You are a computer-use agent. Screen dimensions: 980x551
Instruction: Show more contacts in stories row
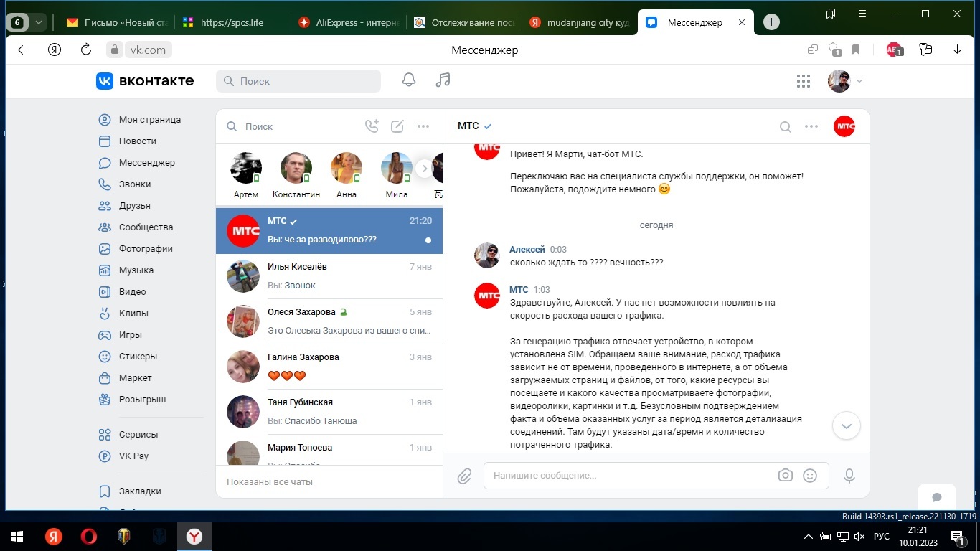coord(425,169)
